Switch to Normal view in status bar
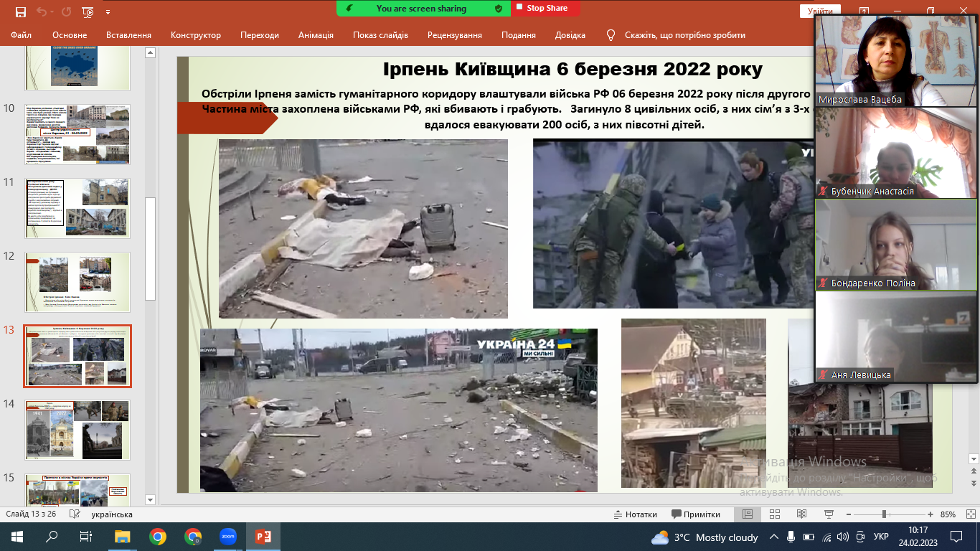The image size is (980, 551). coord(747,514)
